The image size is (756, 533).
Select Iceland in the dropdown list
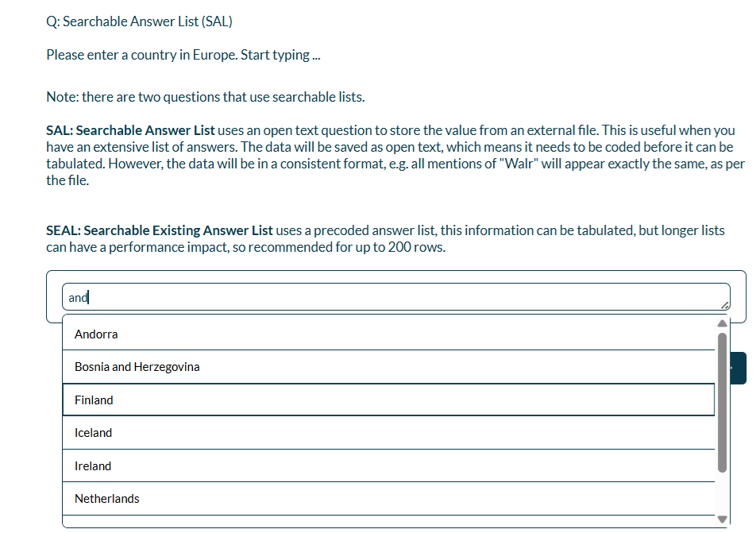tap(388, 433)
